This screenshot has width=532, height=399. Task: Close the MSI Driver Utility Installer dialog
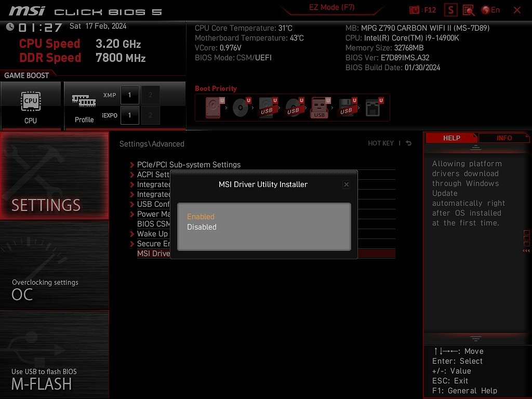347,184
